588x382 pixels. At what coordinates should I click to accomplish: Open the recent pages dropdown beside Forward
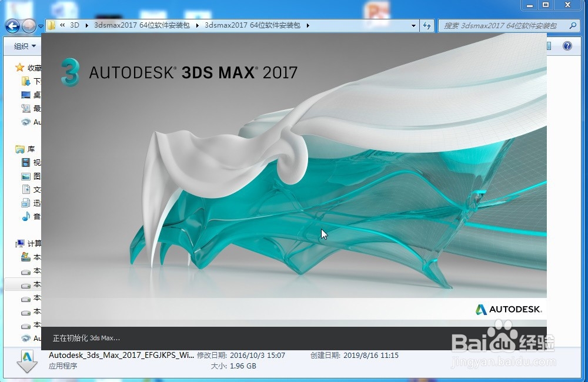[41, 26]
